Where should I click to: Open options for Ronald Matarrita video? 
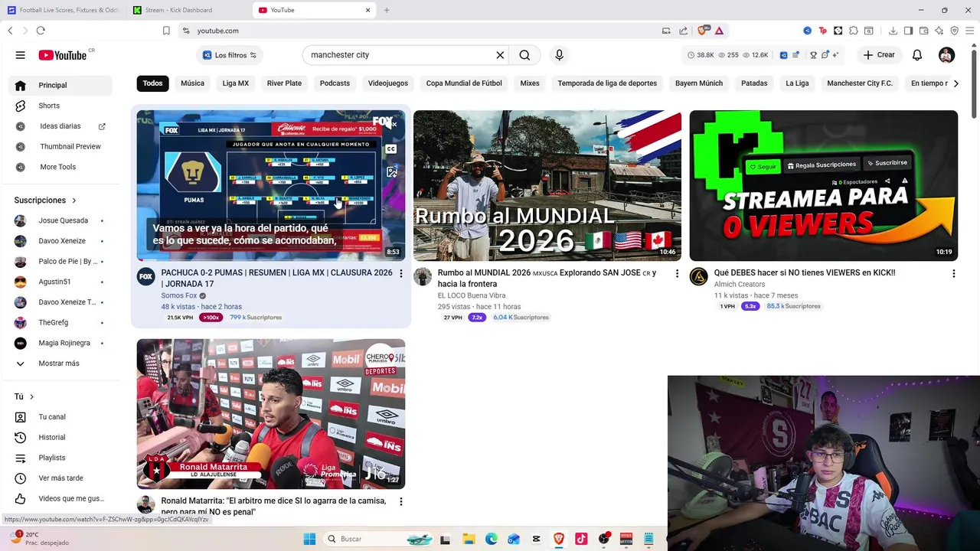400,501
